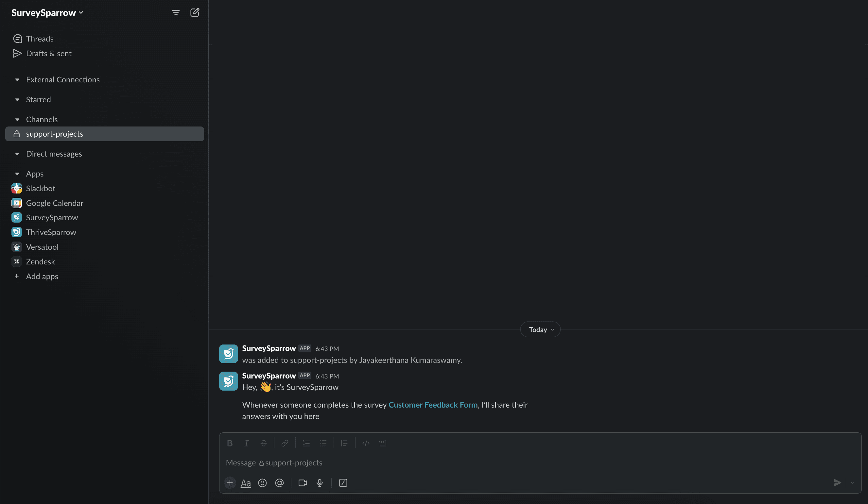Select the emoji picker in message composer
This screenshot has width=868, height=504.
(262, 483)
